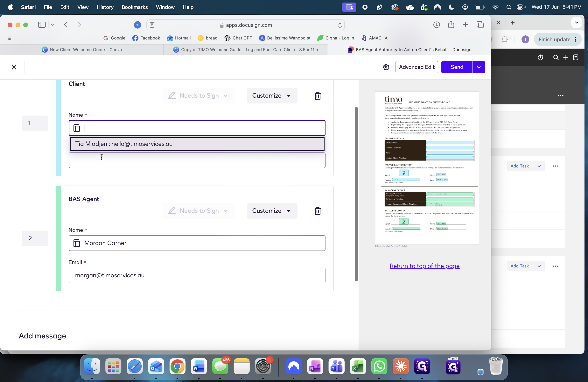Reload the page with refresh icon
This screenshot has height=382, width=588.
click(x=340, y=25)
